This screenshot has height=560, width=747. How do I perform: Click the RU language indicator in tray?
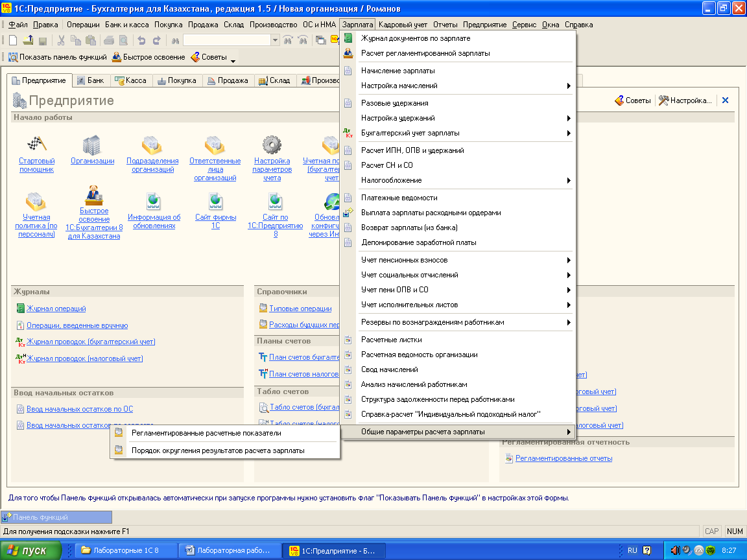coord(632,550)
